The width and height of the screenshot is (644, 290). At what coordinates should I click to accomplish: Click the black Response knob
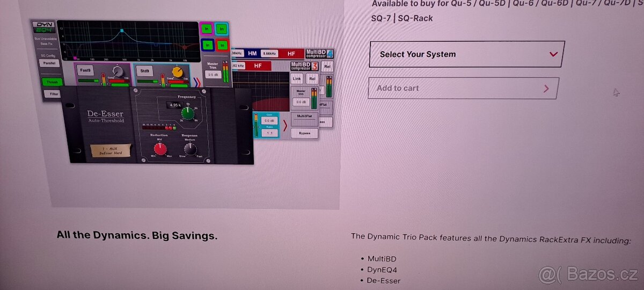(x=190, y=149)
